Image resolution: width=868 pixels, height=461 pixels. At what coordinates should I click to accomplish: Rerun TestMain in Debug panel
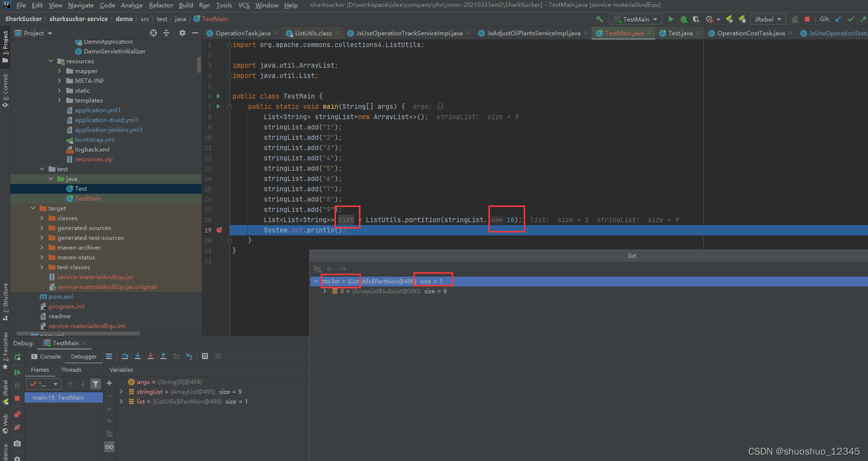tap(17, 357)
